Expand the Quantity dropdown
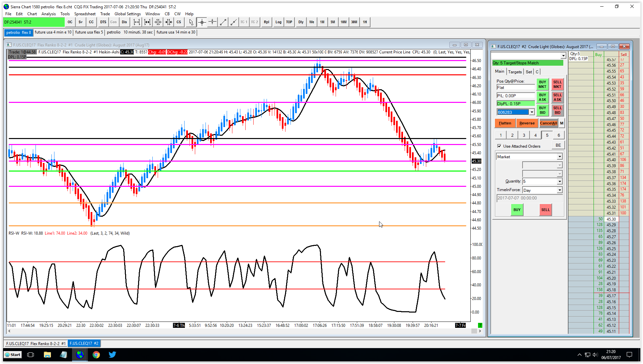Screen dimensions: 643x364 coord(560,181)
